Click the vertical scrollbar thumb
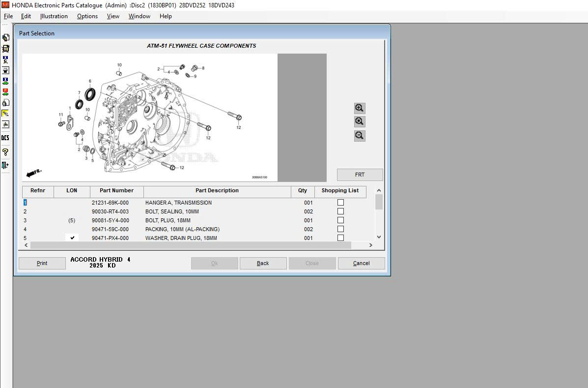Image resolution: width=588 pixels, height=388 pixels. click(379, 202)
